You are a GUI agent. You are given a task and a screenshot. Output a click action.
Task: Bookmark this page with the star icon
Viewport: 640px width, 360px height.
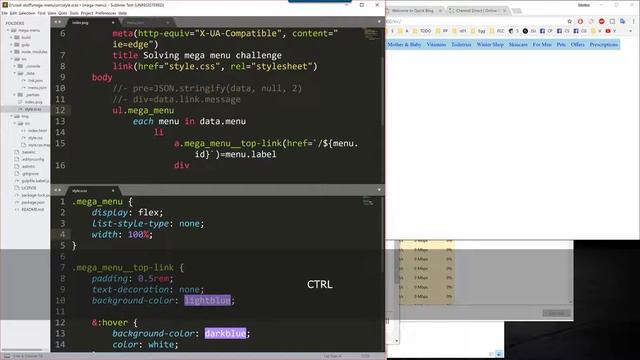pos(570,21)
